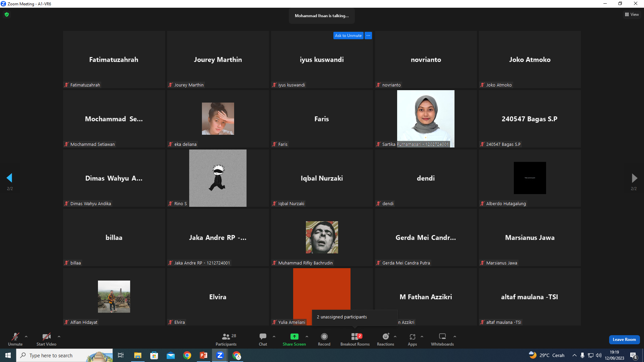The height and width of the screenshot is (362, 644).
Task: Open the Windows notification center
Action: point(634,355)
